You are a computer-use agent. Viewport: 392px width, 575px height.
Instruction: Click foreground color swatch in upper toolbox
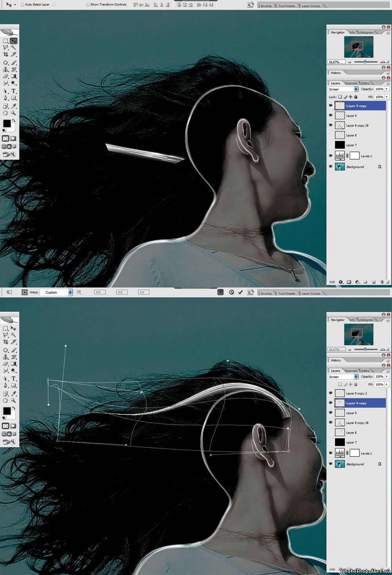pos(7,124)
